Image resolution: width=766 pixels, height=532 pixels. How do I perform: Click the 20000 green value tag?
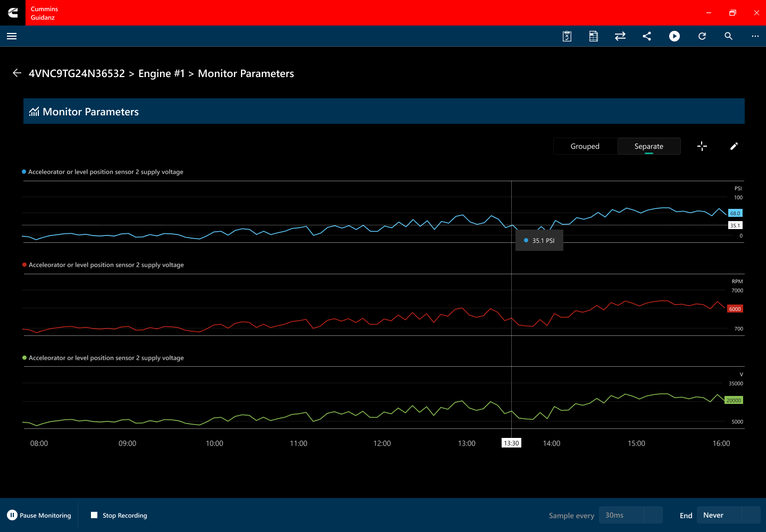(x=734, y=400)
